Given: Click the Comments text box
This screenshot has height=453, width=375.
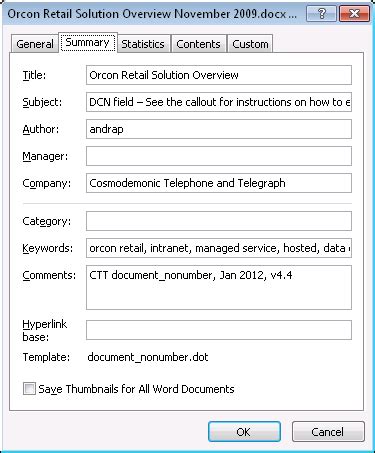Looking at the screenshot, I should pyautogui.click(x=219, y=287).
